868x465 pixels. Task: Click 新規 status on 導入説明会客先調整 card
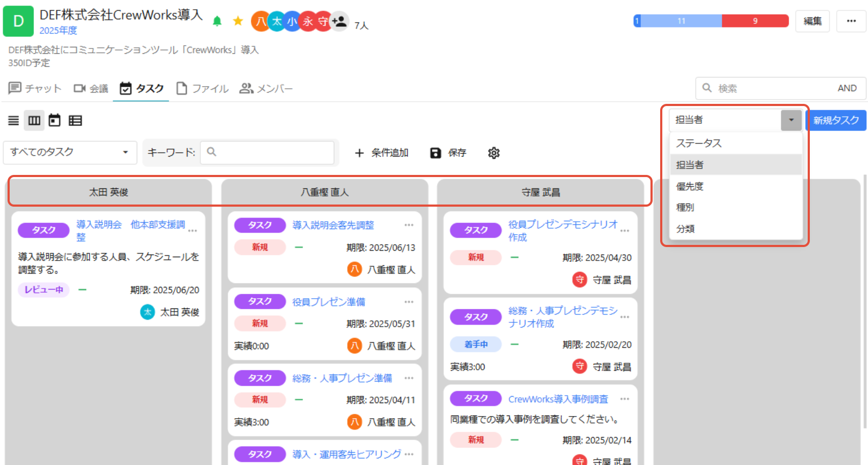[x=260, y=247]
